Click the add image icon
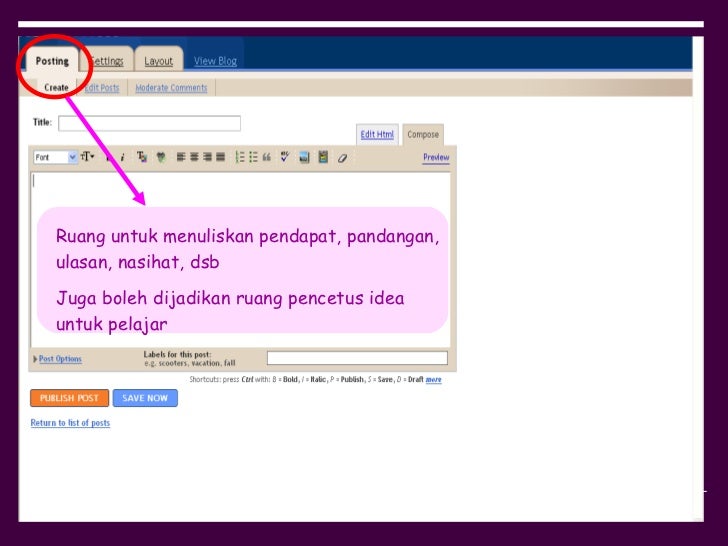 304,157
